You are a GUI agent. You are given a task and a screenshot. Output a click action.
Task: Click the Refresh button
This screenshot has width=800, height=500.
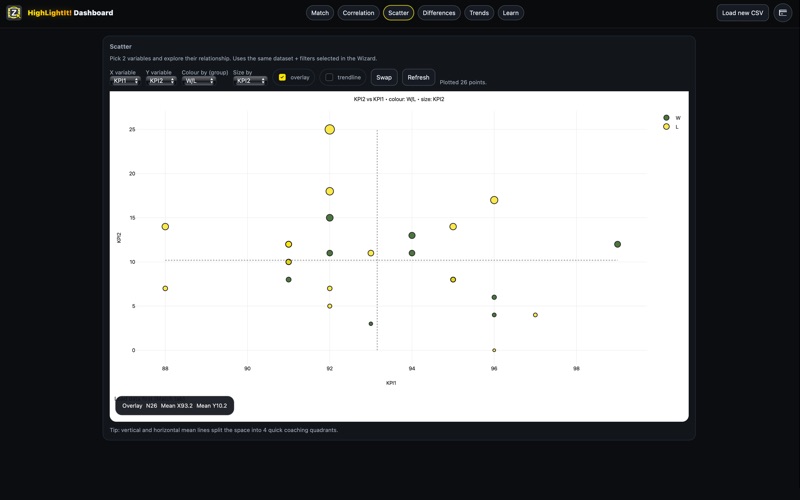tap(418, 78)
